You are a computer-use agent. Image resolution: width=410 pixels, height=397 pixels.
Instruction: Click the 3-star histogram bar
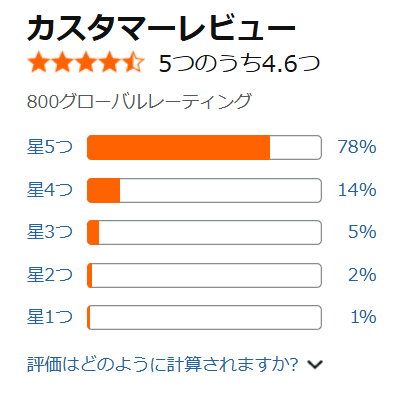[204, 232]
